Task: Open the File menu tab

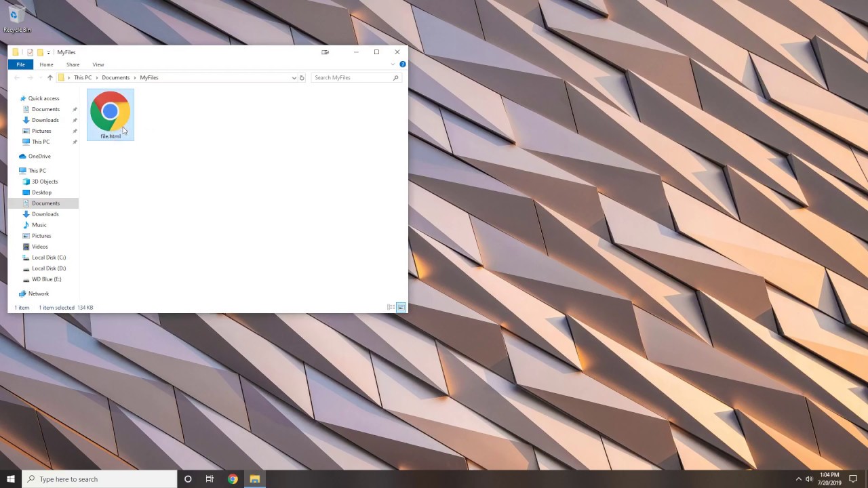Action: pyautogui.click(x=20, y=64)
